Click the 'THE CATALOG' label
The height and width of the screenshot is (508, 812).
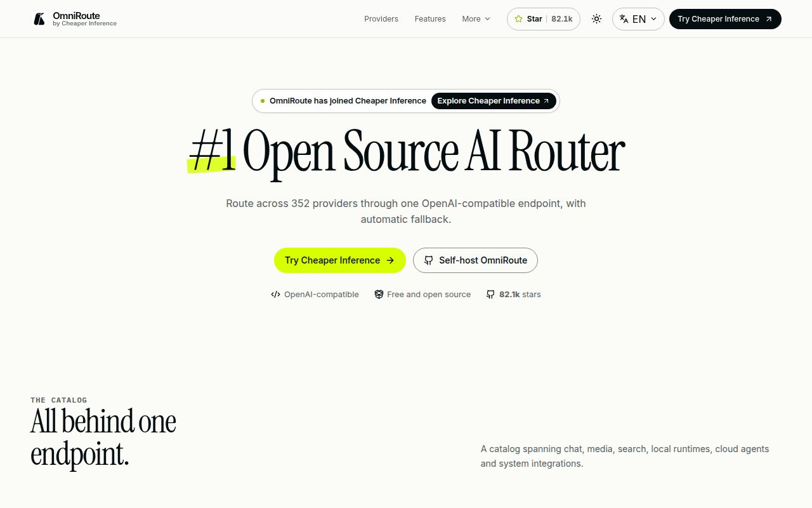coord(59,400)
